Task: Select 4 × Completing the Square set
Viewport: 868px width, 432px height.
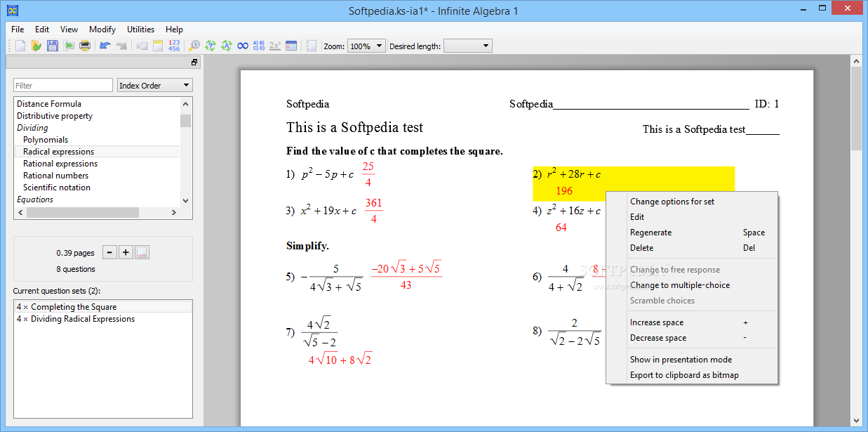Action: coord(102,307)
